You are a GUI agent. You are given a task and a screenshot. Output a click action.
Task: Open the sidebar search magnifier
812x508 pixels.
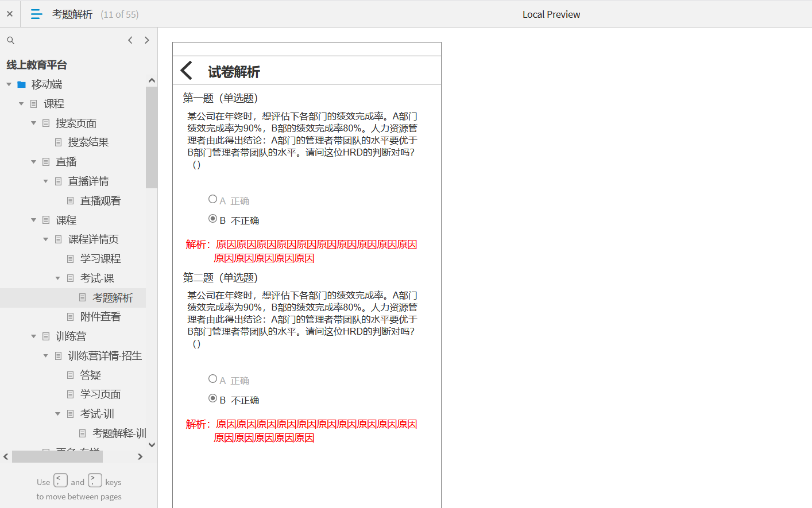10,40
